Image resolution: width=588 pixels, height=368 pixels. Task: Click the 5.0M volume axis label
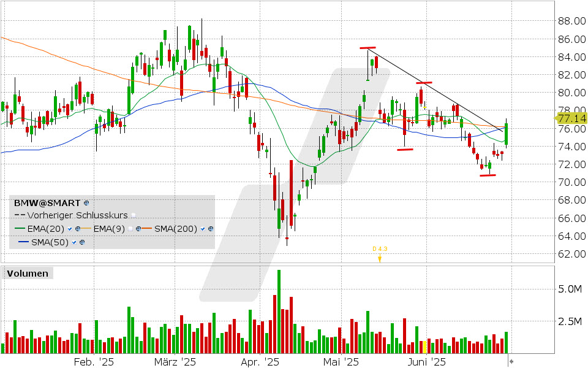(570, 289)
